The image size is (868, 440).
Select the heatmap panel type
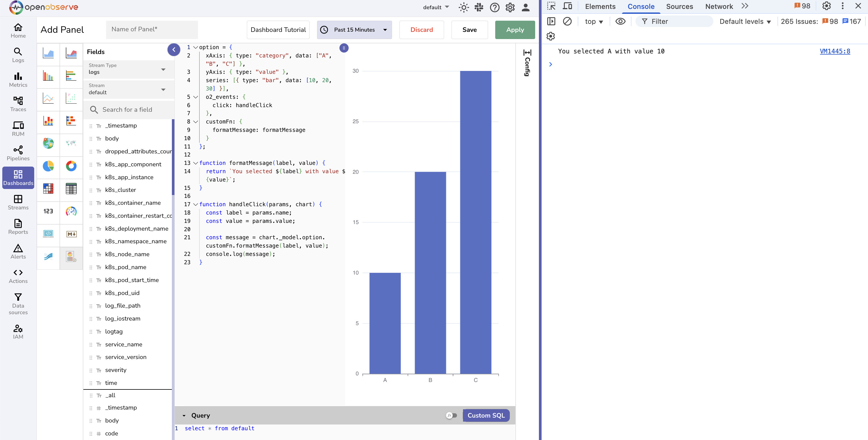pos(48,189)
